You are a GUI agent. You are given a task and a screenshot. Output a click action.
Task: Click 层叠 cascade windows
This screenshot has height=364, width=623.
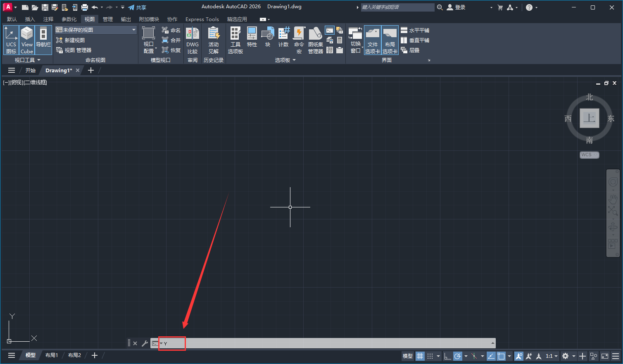point(410,50)
